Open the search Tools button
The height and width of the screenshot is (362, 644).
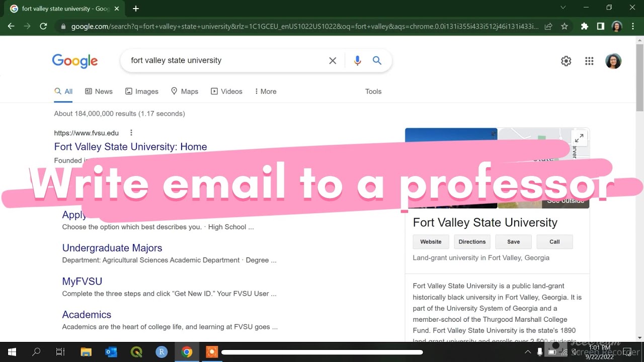click(x=373, y=92)
